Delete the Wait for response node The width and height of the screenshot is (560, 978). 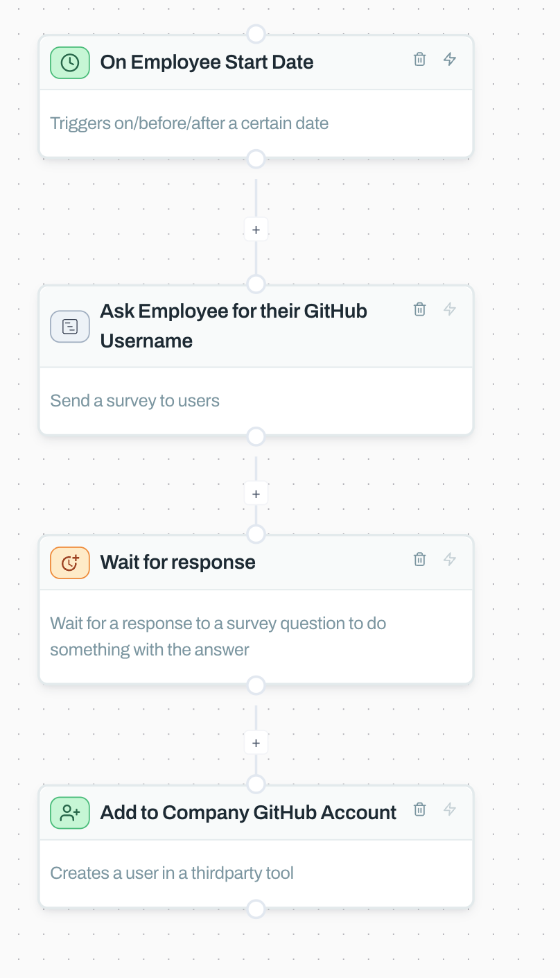[x=419, y=559]
